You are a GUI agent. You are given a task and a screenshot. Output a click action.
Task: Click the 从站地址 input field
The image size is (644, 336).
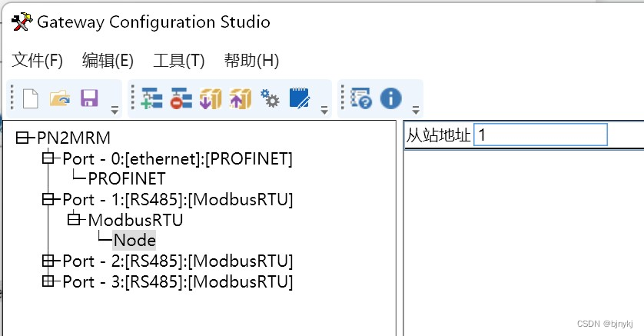click(x=540, y=135)
